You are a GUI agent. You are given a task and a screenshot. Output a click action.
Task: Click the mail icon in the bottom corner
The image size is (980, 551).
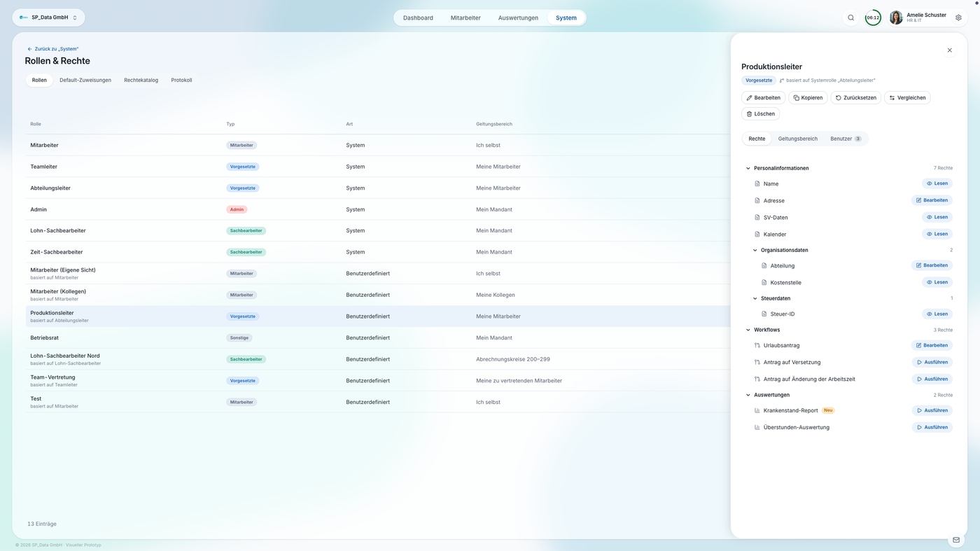956,540
